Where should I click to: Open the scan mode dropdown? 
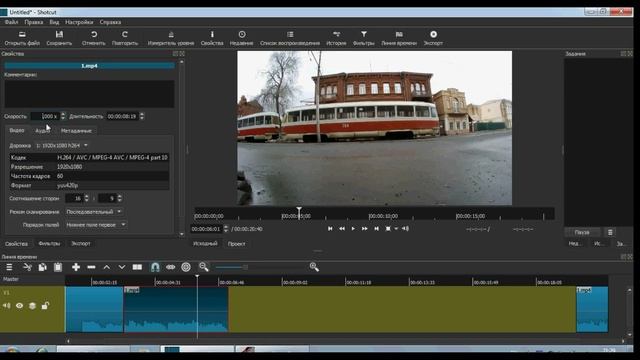point(94,212)
